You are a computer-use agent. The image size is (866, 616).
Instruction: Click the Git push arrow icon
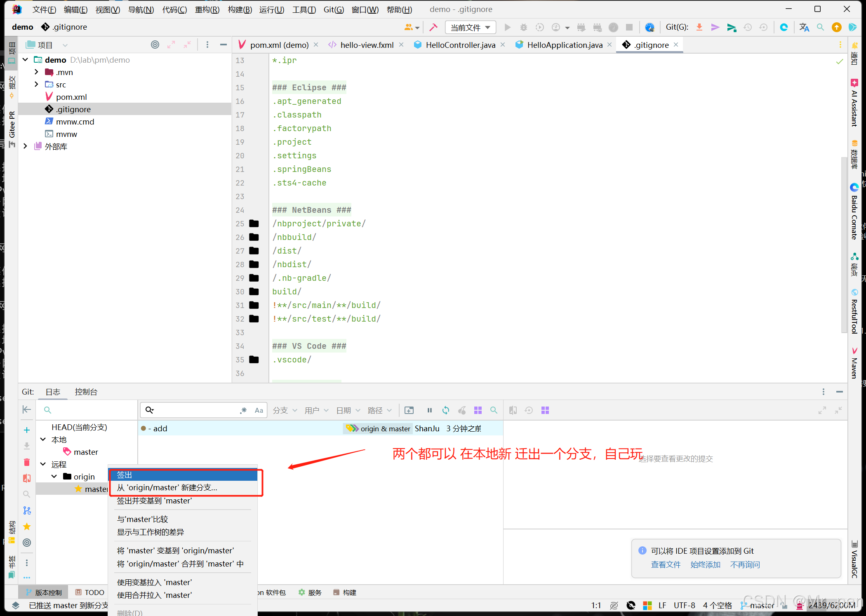pos(732,27)
